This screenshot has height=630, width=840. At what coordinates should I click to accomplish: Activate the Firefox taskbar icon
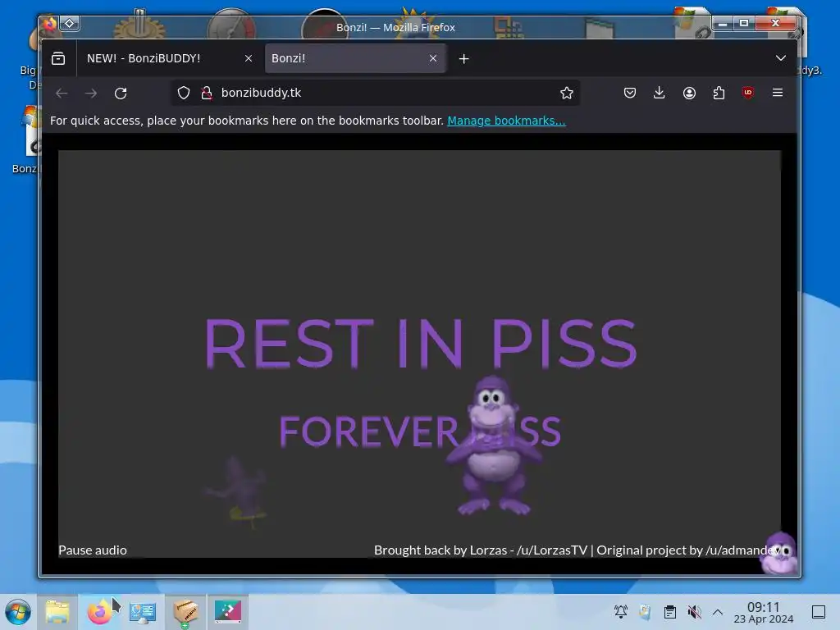(x=99, y=612)
